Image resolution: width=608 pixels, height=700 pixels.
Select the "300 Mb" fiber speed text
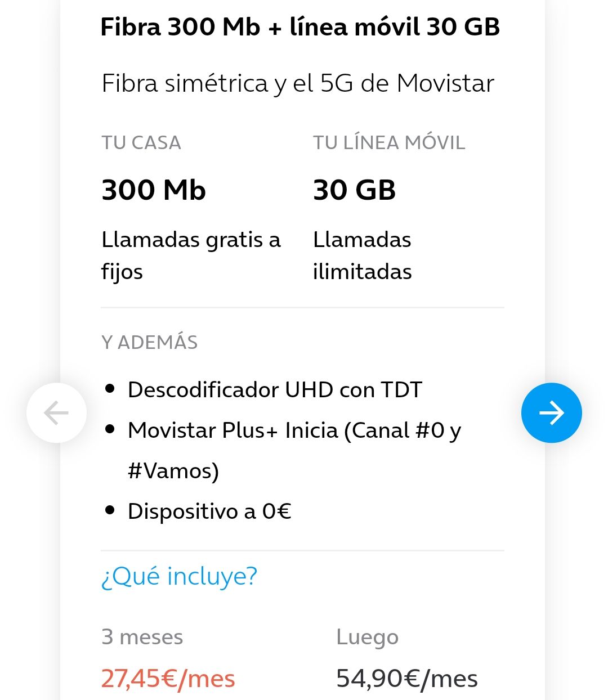pyautogui.click(x=154, y=190)
